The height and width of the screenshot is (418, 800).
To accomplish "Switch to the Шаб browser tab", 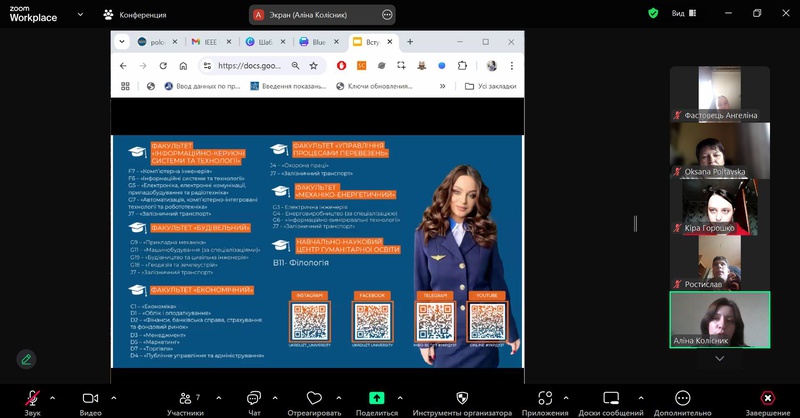I will (265, 42).
